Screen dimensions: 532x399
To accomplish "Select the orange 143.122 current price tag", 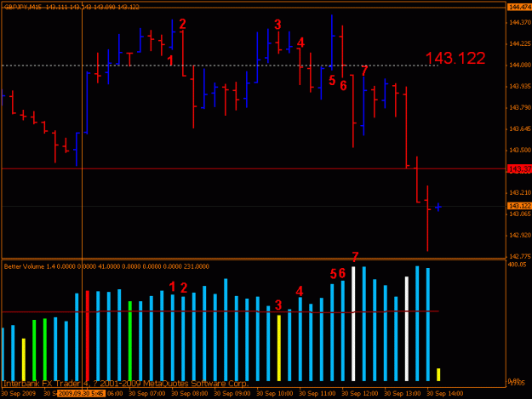I will coord(519,206).
